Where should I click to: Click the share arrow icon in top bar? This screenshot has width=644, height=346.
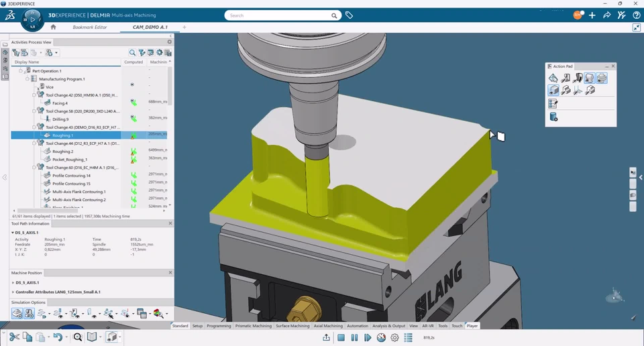pos(606,15)
